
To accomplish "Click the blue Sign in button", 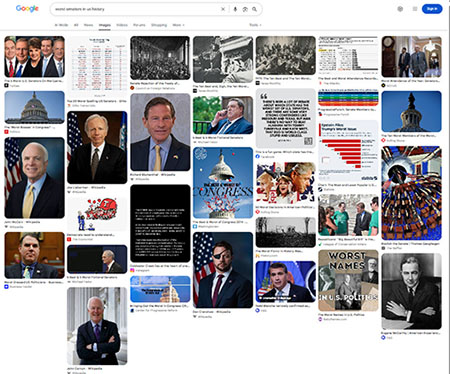I will 432,9.
